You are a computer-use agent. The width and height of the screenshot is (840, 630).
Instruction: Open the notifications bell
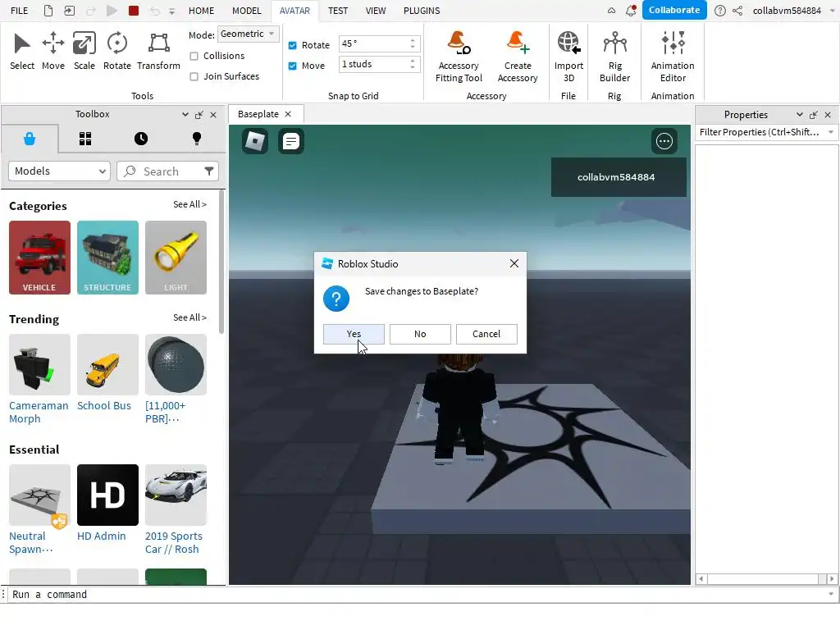tap(631, 10)
